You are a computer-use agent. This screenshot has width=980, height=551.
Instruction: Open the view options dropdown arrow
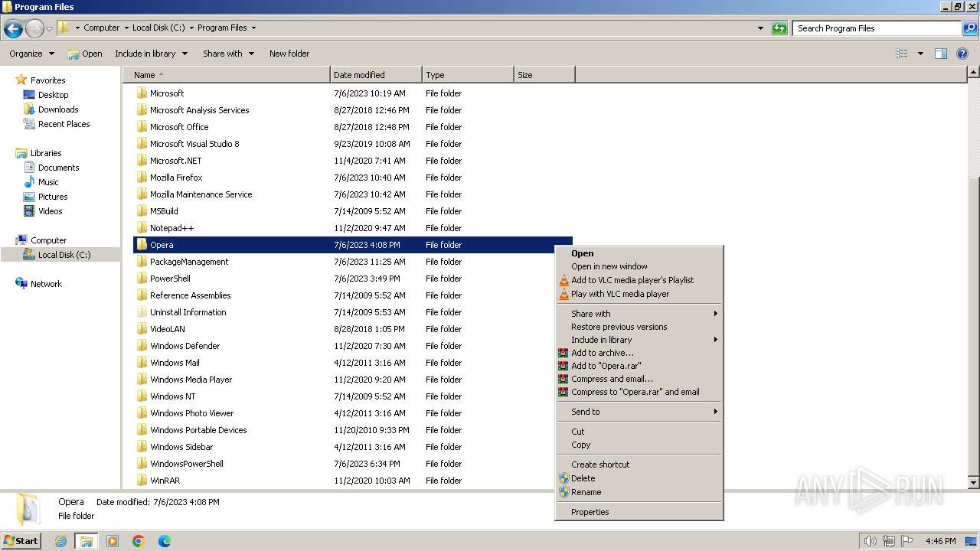point(920,54)
